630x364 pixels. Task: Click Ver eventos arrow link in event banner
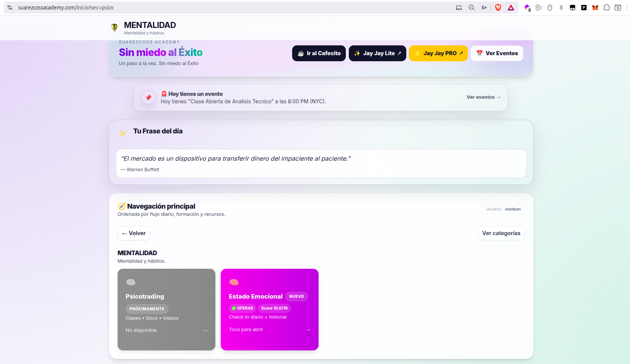(483, 97)
